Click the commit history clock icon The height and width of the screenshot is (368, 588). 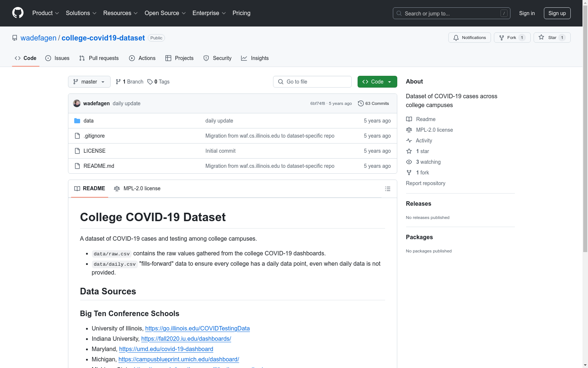(361, 103)
